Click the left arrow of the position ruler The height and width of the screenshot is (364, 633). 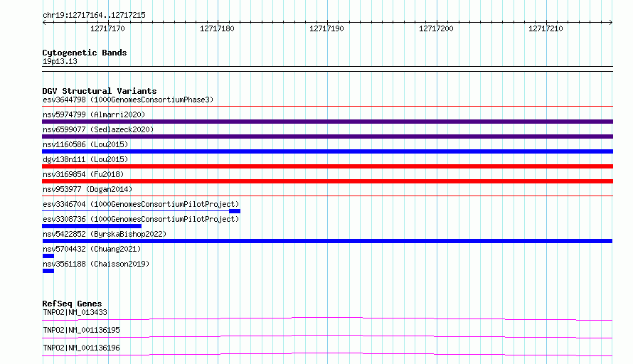pyautogui.click(x=44, y=23)
